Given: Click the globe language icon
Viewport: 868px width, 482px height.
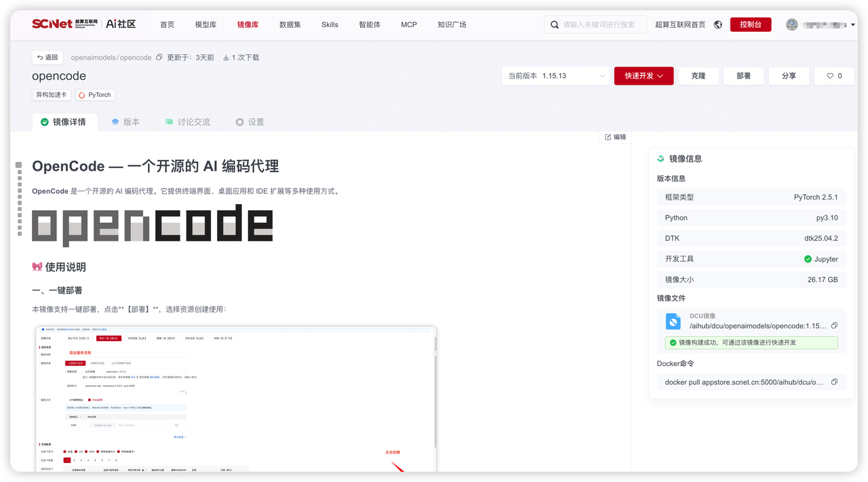Looking at the screenshot, I should (x=718, y=24).
